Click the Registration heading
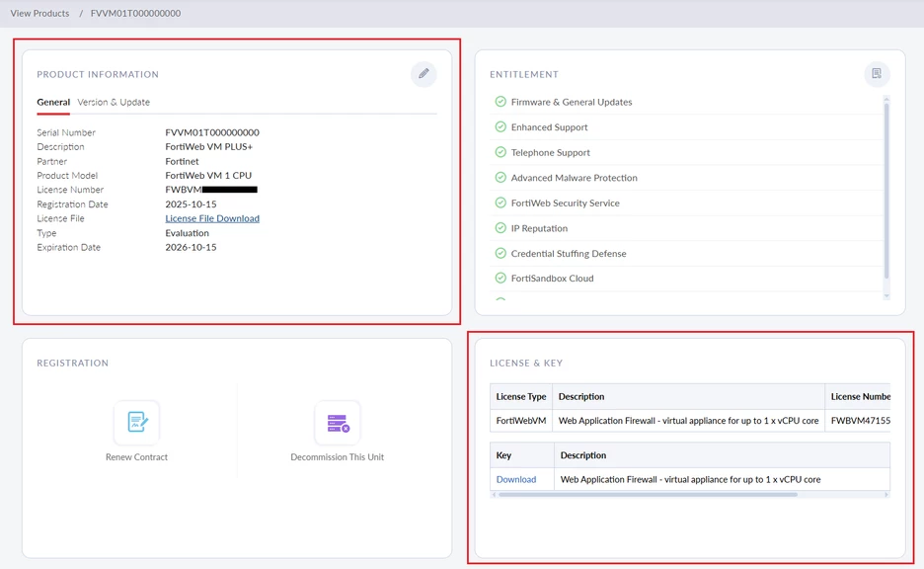The width and height of the screenshot is (924, 569). pyautogui.click(x=72, y=364)
